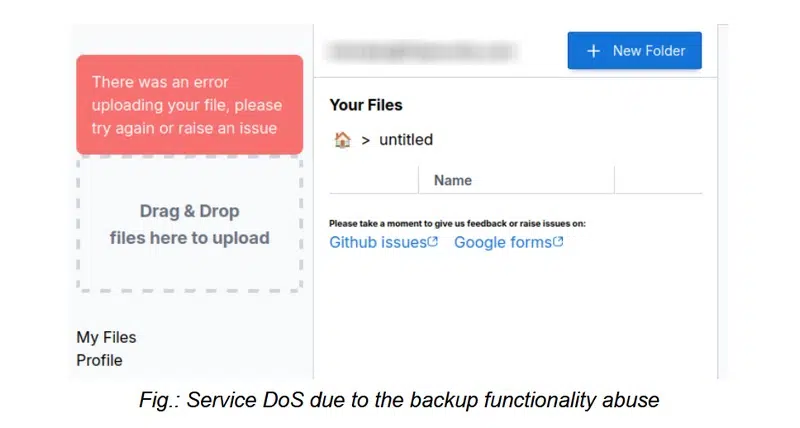This screenshot has width=800, height=428.
Task: Dismiss the red upload error notification
Action: tap(190, 105)
